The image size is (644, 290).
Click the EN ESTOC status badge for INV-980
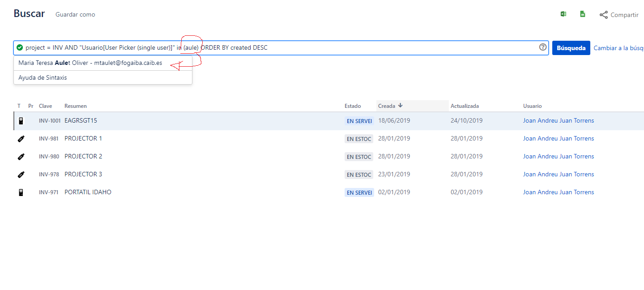[359, 157]
